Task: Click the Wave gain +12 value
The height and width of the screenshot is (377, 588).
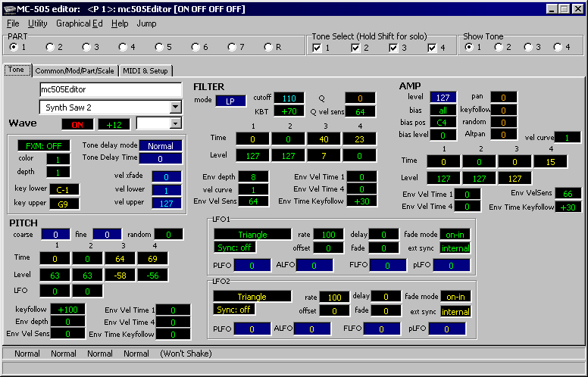Action: [x=114, y=125]
